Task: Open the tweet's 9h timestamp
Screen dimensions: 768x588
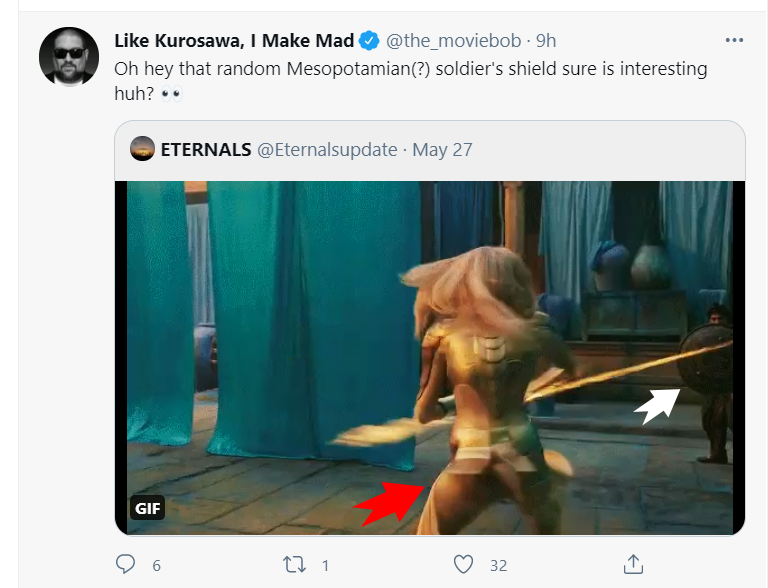Action: pyautogui.click(x=546, y=41)
